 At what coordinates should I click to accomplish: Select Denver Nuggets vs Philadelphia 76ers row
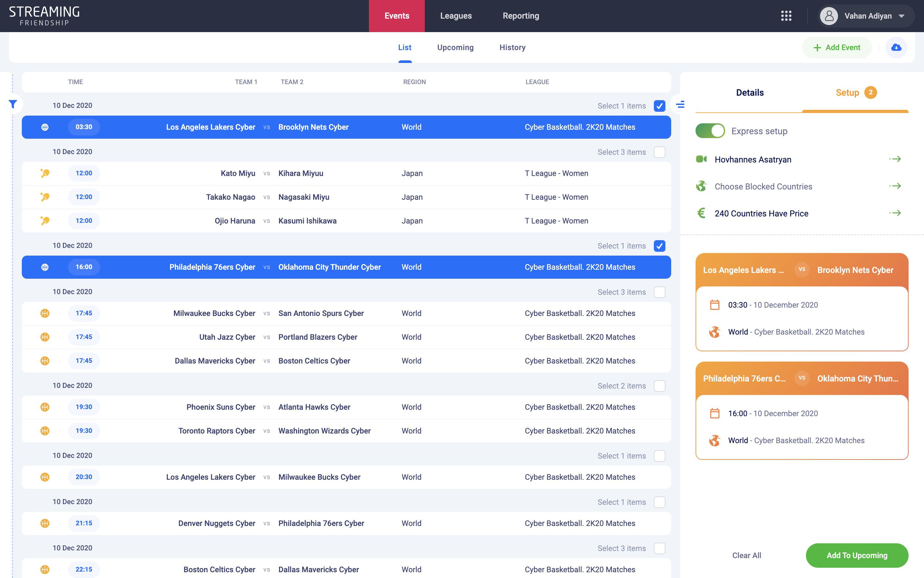[346, 523]
